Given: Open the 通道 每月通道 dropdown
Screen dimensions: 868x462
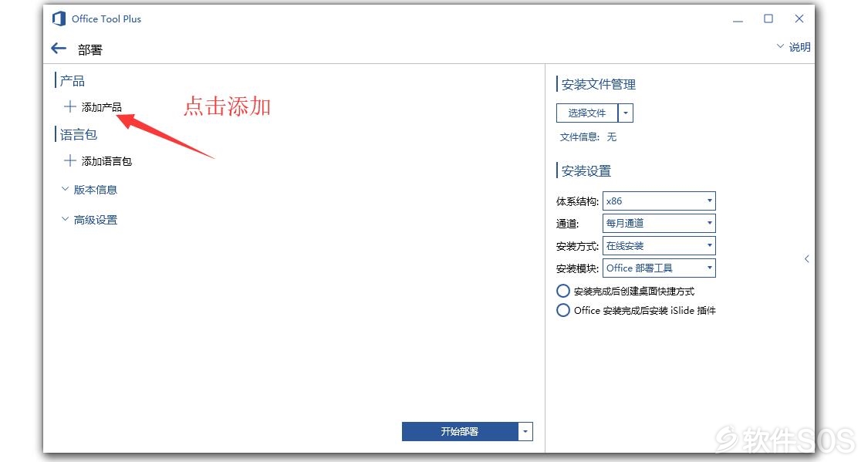Looking at the screenshot, I should [659, 223].
